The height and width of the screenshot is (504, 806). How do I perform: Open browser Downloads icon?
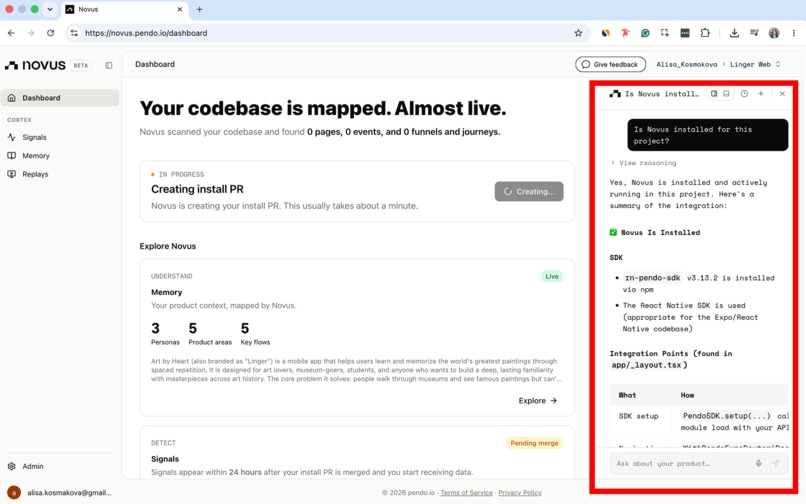coord(734,33)
